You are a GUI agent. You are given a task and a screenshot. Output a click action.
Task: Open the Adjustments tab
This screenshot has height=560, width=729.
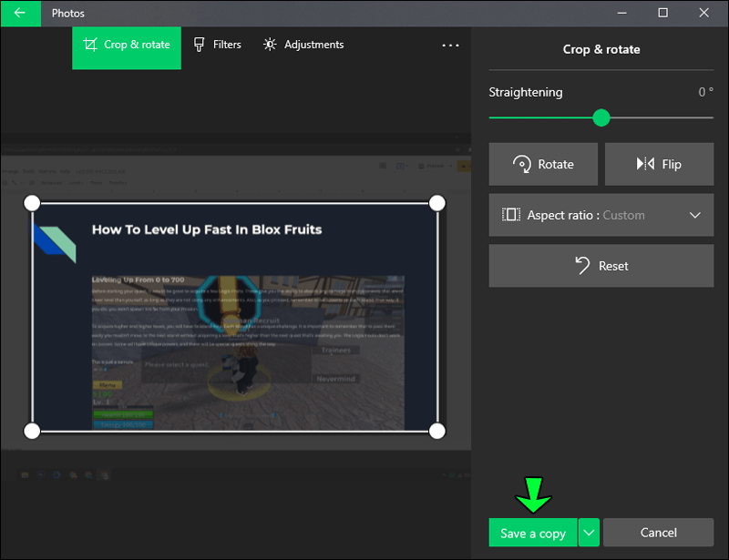tap(303, 45)
